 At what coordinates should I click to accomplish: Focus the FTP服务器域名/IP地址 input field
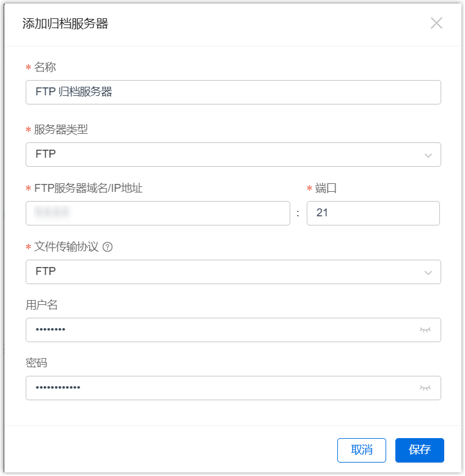tap(158, 213)
